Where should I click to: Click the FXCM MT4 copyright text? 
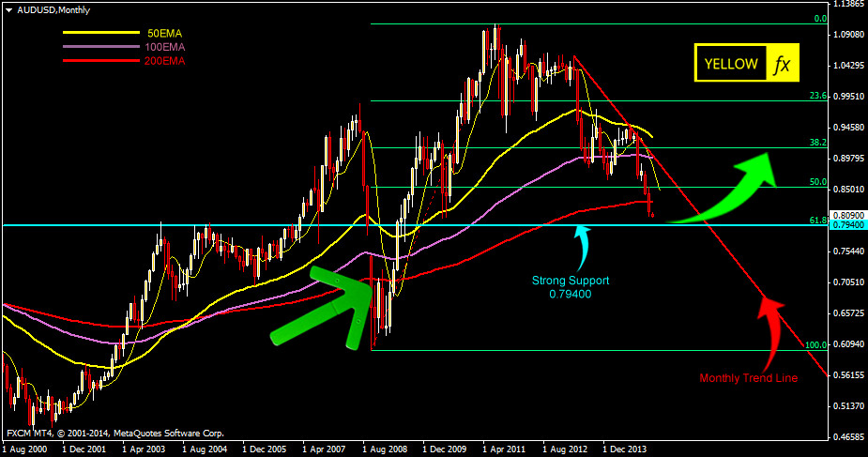tap(114, 434)
